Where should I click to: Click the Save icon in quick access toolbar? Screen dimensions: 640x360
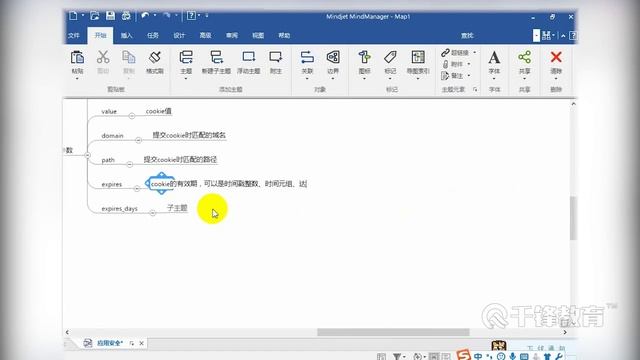pos(110,16)
